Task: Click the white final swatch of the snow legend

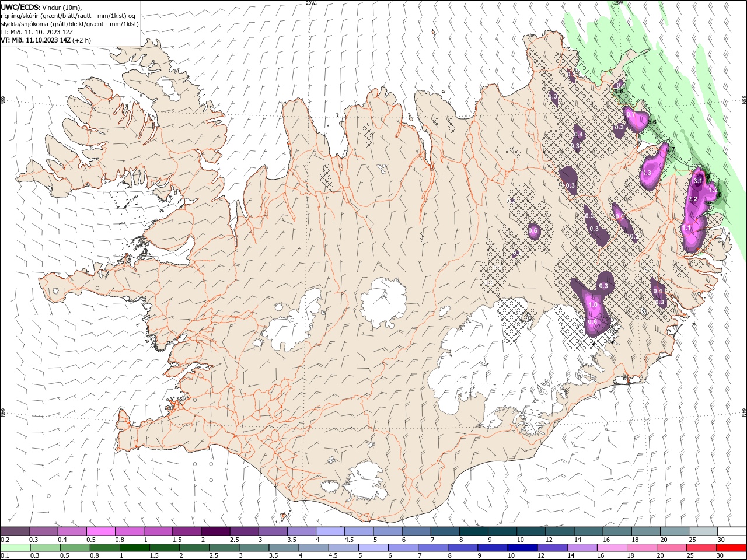Action: 731,531
